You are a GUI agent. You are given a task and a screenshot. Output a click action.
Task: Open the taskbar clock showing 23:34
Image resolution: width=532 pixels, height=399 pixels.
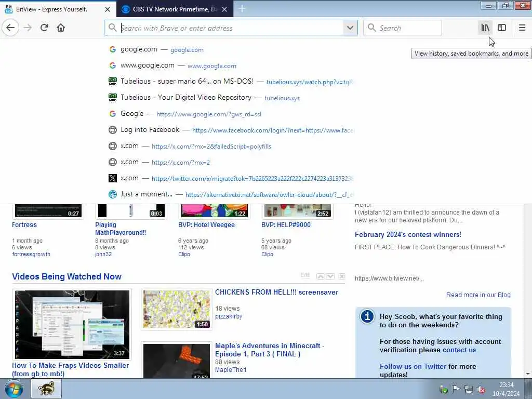pyautogui.click(x=506, y=389)
